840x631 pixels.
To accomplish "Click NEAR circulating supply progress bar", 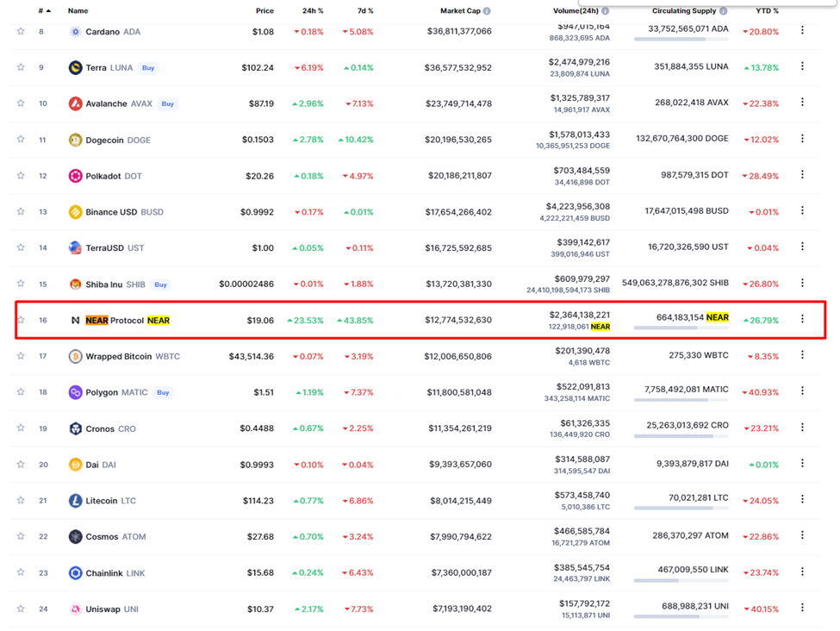I will pyautogui.click(x=681, y=328).
